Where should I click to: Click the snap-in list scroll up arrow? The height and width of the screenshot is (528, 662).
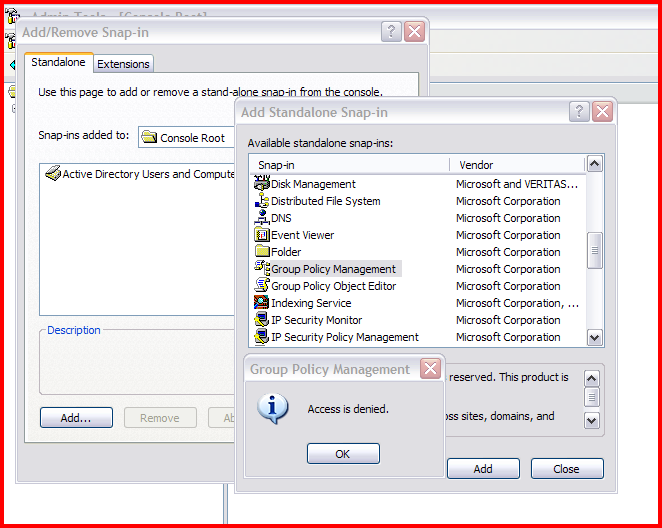pyautogui.click(x=595, y=164)
